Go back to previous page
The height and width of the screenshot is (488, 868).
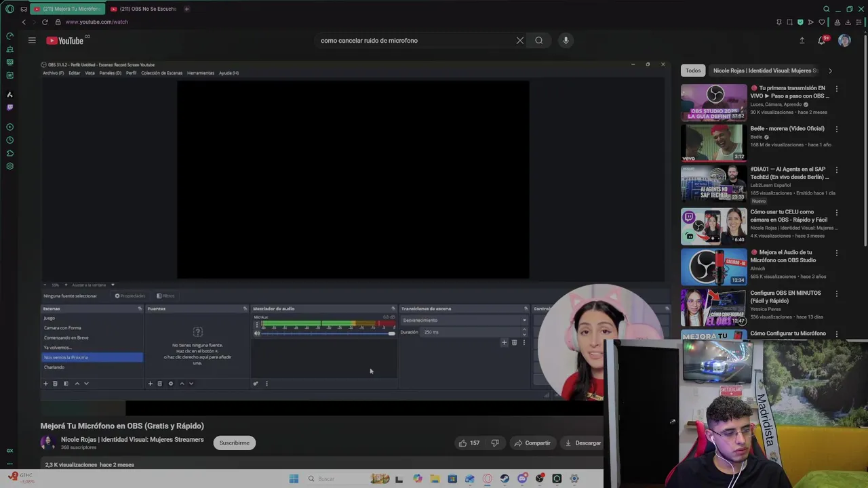point(24,22)
